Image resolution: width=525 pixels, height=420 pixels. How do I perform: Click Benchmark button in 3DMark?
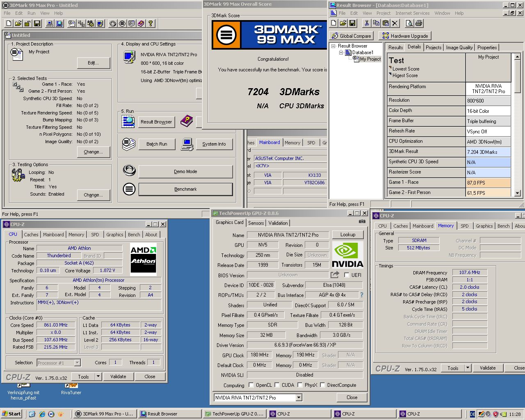click(185, 189)
